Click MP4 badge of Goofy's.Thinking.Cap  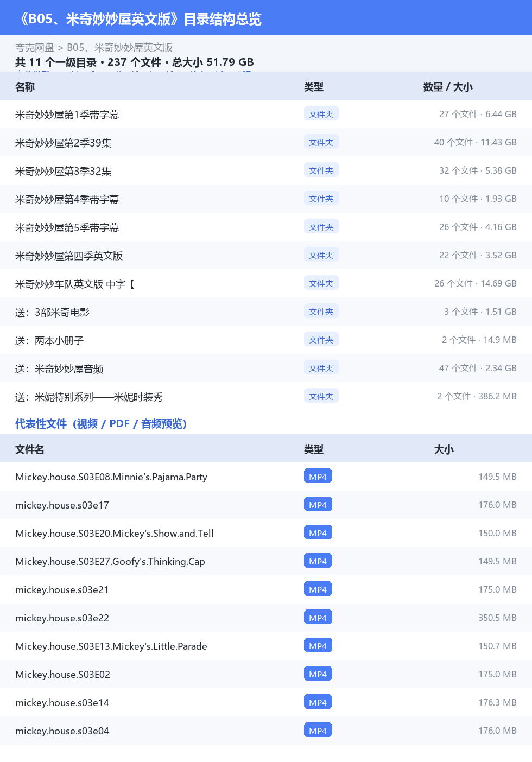pos(318,561)
